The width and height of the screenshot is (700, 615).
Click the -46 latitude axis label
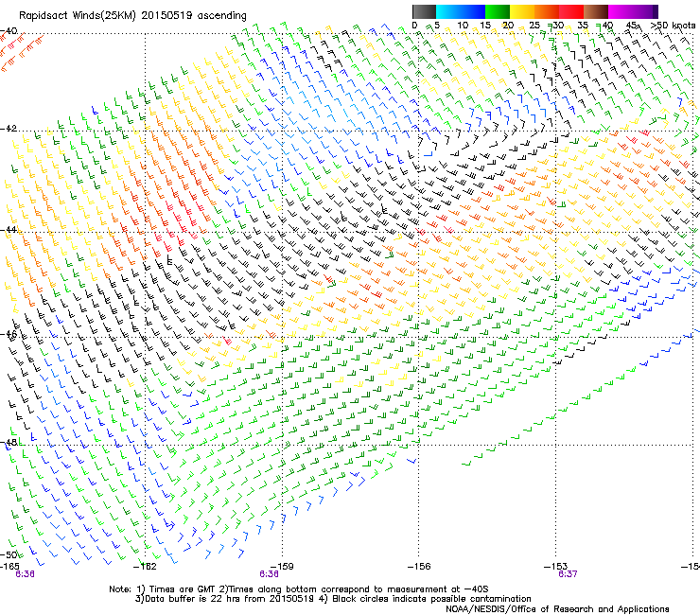pyautogui.click(x=9, y=334)
